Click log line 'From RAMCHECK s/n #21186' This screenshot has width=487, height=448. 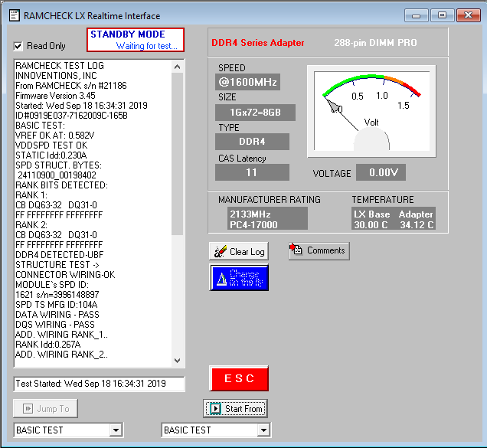click(x=71, y=86)
